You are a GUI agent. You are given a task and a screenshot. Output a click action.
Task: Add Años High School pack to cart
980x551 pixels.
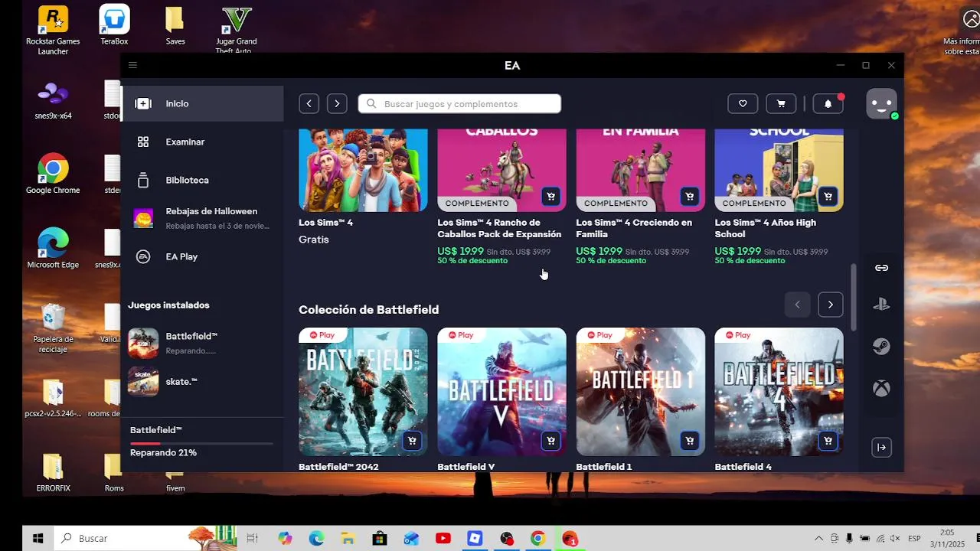(828, 197)
